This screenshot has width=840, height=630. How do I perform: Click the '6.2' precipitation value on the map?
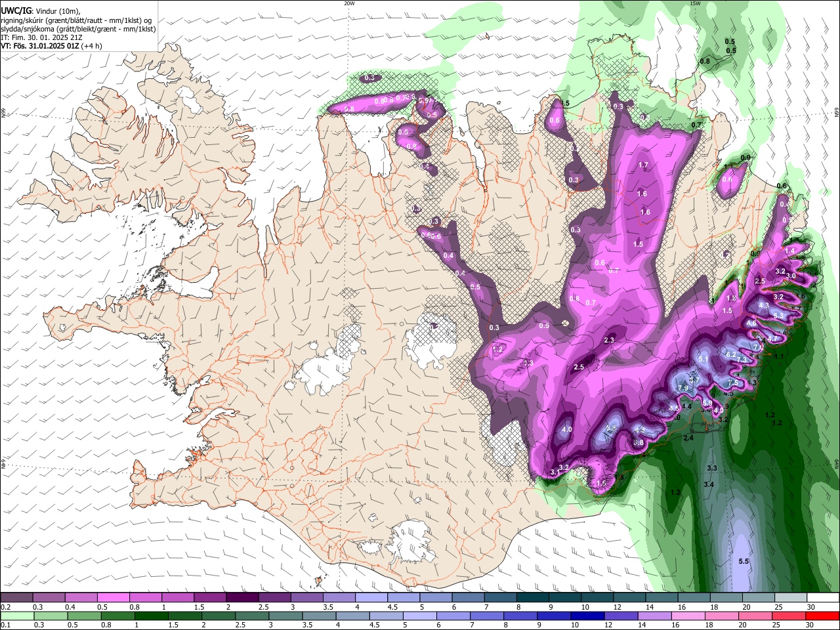[x=731, y=354]
